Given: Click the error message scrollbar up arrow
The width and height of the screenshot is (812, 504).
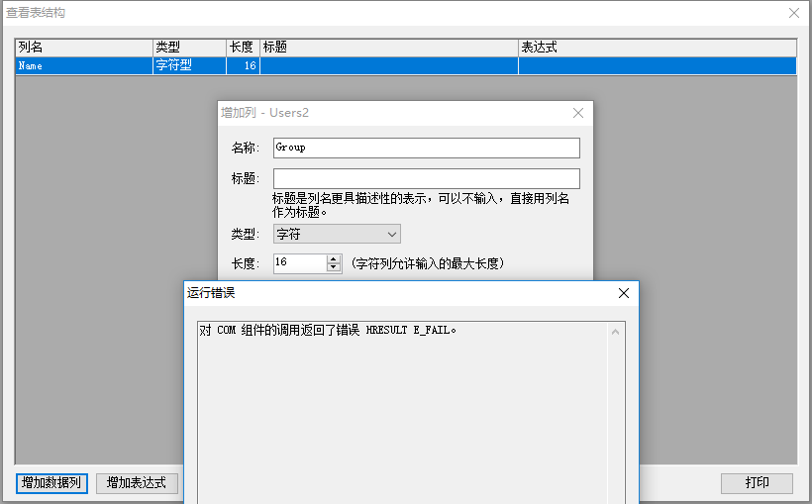Looking at the screenshot, I should click(x=615, y=332).
